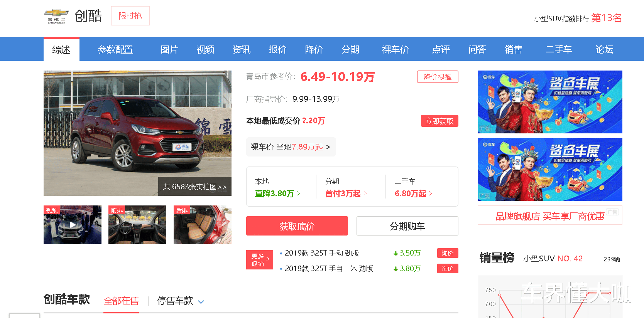
Task: Click the 获取底价 button
Action: point(297,226)
